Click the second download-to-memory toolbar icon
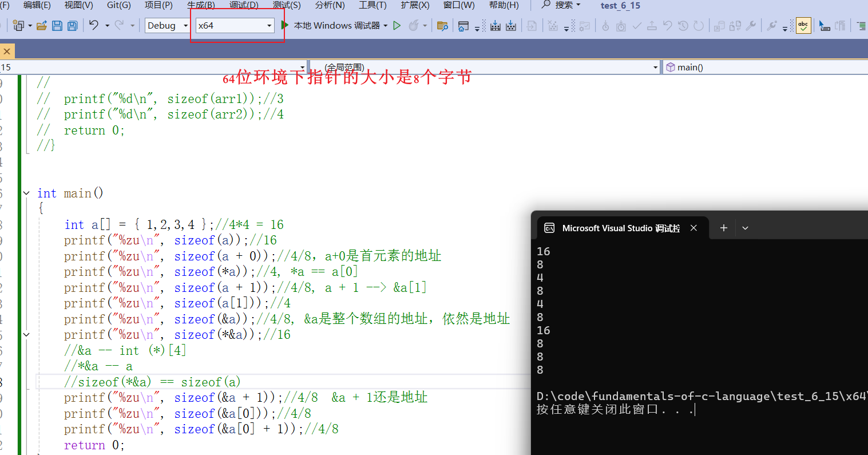This screenshot has width=868, height=455. (x=511, y=26)
